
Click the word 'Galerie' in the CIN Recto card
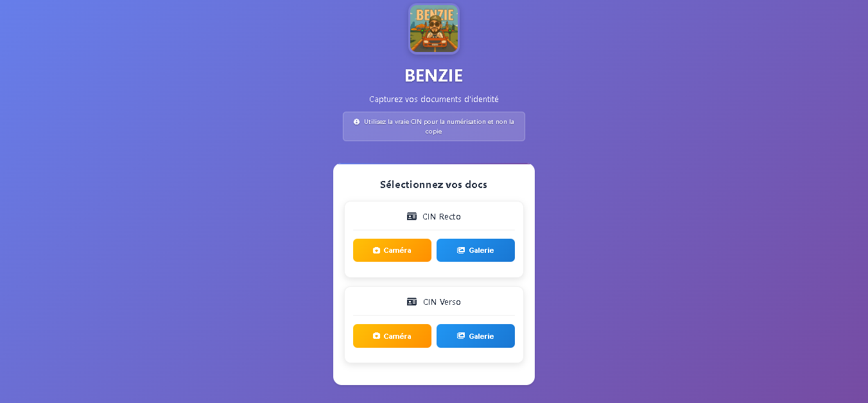click(x=482, y=250)
